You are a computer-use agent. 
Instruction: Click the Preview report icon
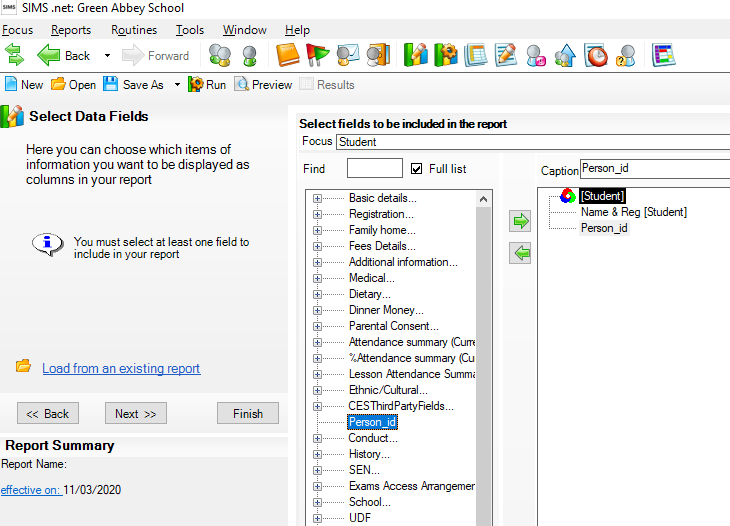(263, 85)
